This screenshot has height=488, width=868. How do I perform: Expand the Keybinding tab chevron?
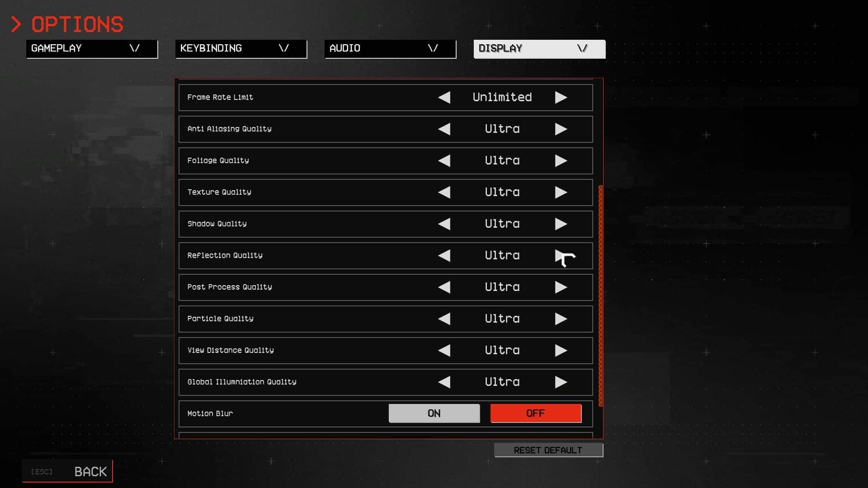(x=283, y=48)
